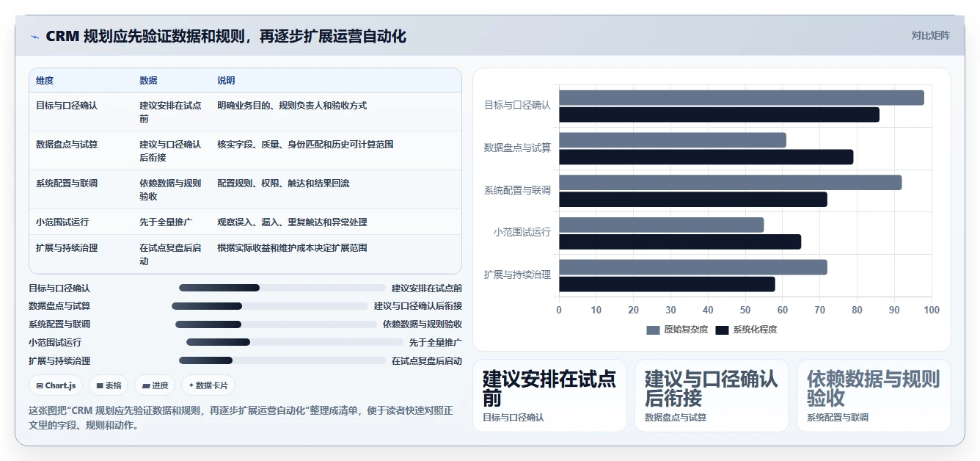Click 系统化程度 bar for 数据盘点与试算
Viewport: 980px width, 461px height.
pos(706,157)
